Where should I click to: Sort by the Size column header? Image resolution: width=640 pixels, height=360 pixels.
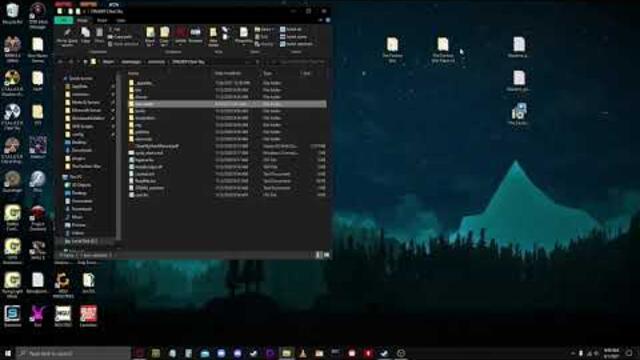[307, 73]
